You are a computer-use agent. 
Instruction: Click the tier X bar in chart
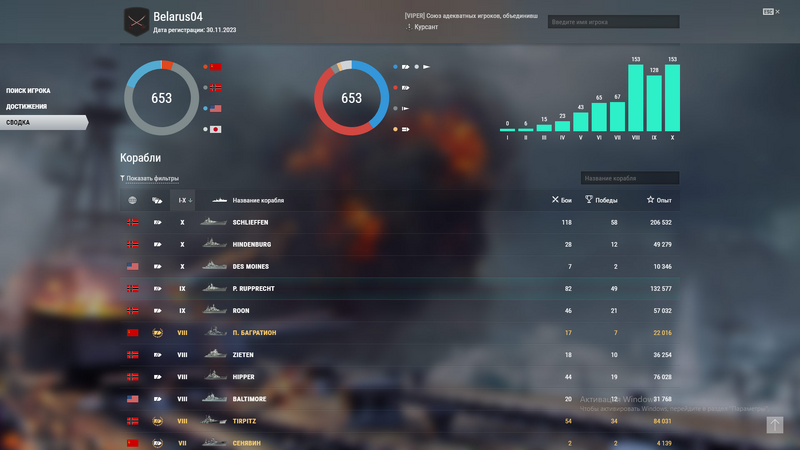672,98
